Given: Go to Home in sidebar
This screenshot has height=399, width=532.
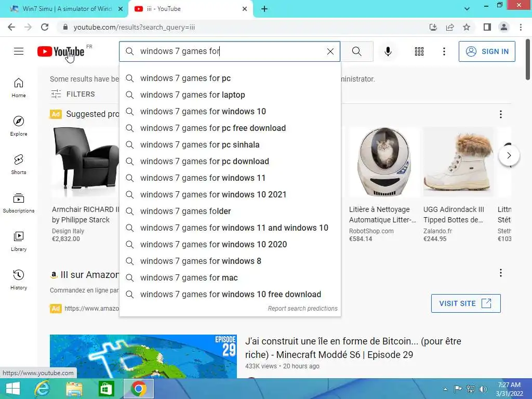Looking at the screenshot, I should tap(19, 87).
